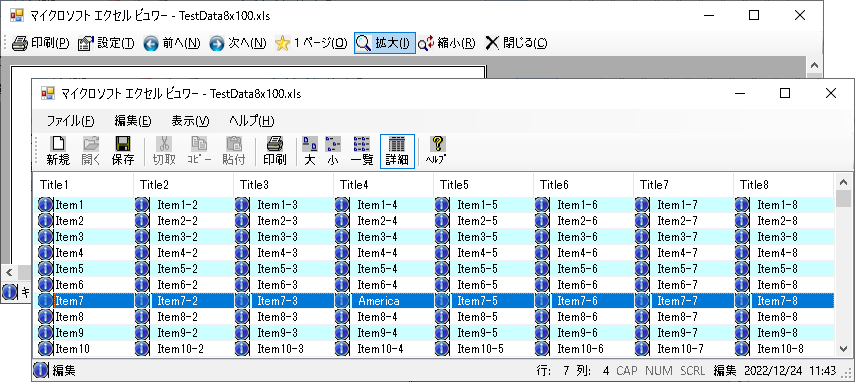This screenshot has height=382, width=855.
Task: Select the Item7 row
Action: pyautogui.click(x=434, y=301)
